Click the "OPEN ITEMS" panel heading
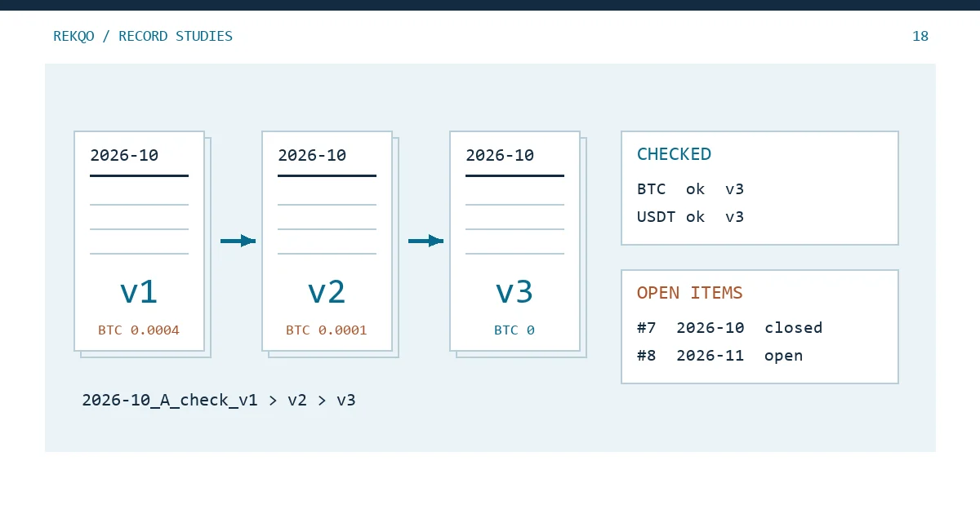Screen dimensions: 980x514 coord(690,293)
